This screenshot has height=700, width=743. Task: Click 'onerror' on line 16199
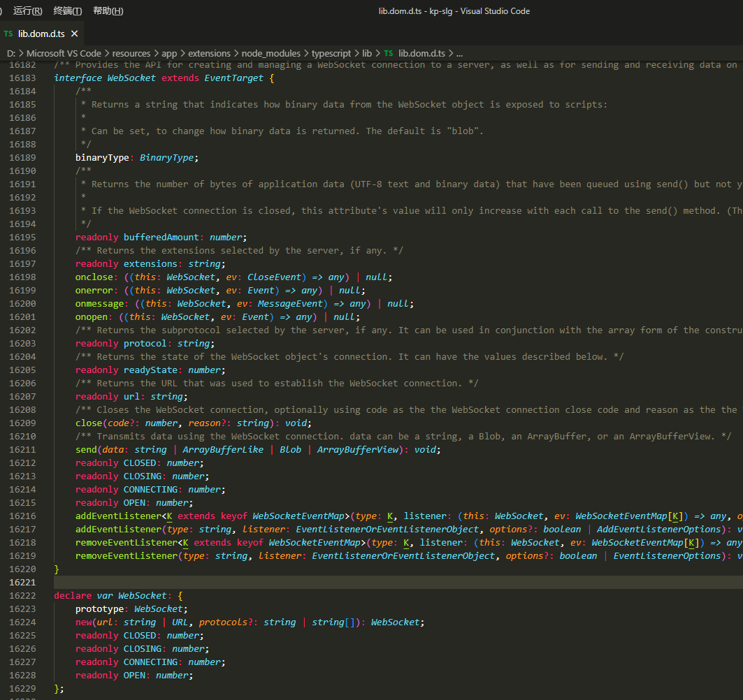94,290
